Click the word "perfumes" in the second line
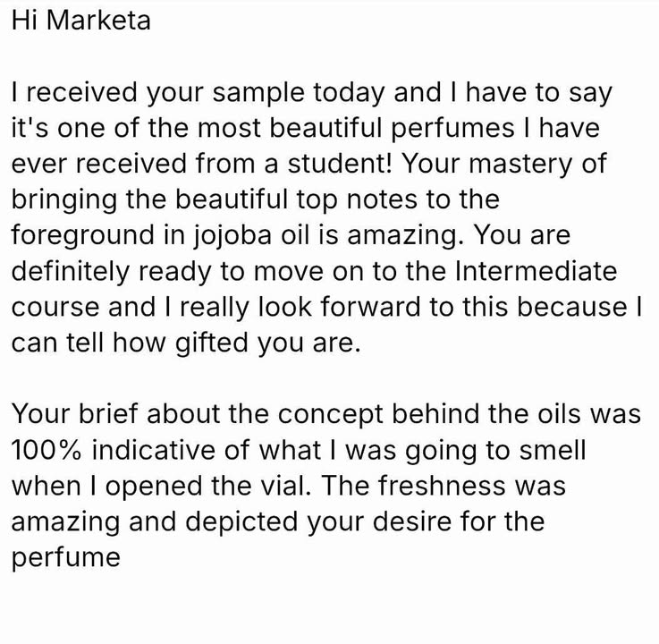Viewport: 659px width, 644px height. pos(453,129)
